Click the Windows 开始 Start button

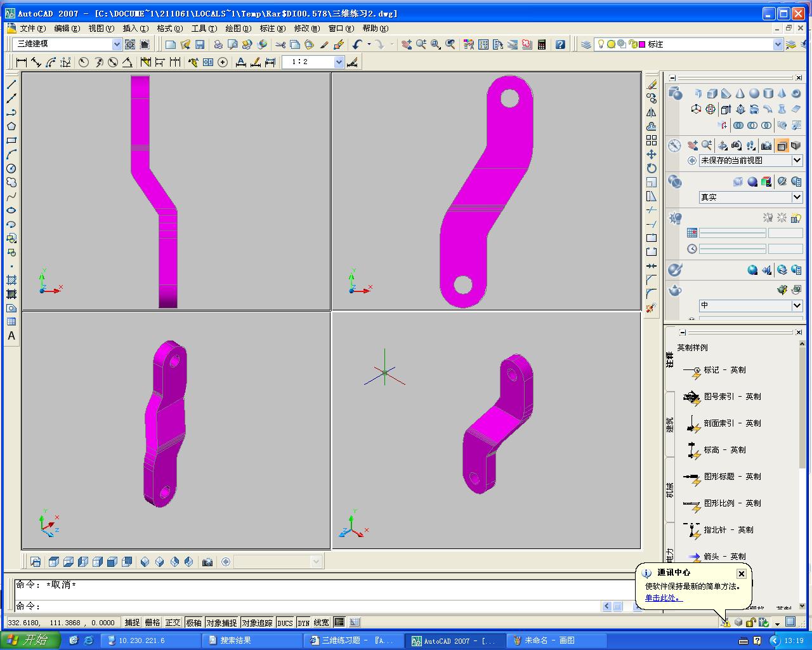[x=30, y=640]
